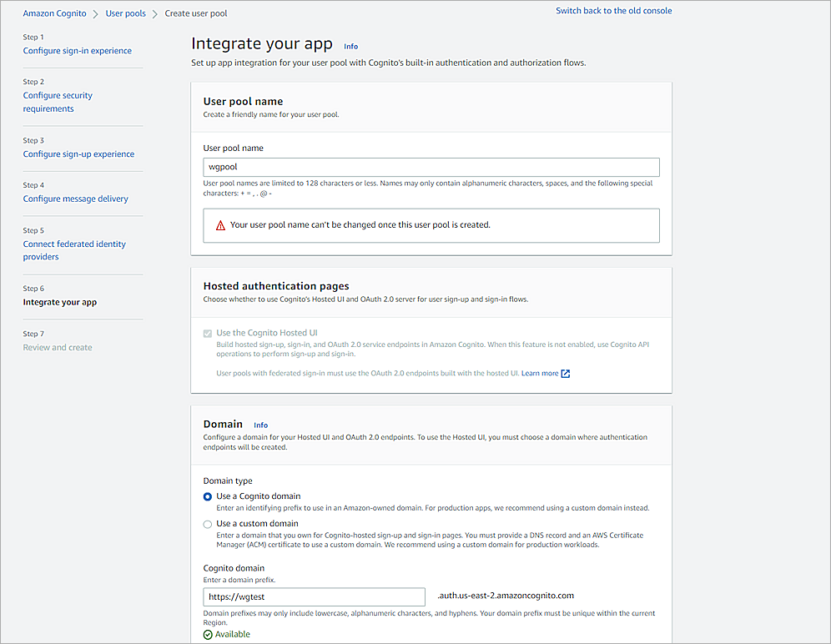The image size is (831, 644).
Task: Navigate to User pools via the breadcrumb
Action: coord(125,13)
